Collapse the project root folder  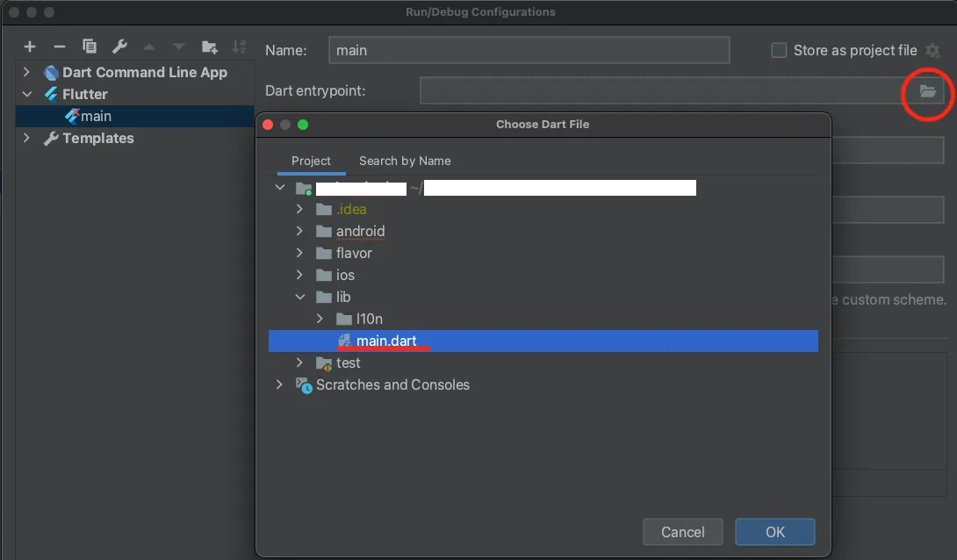[x=279, y=187]
